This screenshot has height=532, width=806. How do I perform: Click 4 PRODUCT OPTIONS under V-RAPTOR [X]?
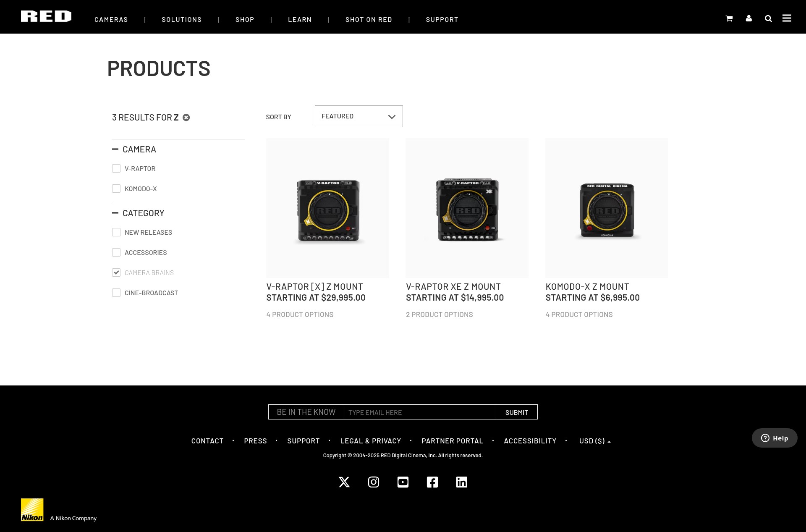(x=300, y=314)
